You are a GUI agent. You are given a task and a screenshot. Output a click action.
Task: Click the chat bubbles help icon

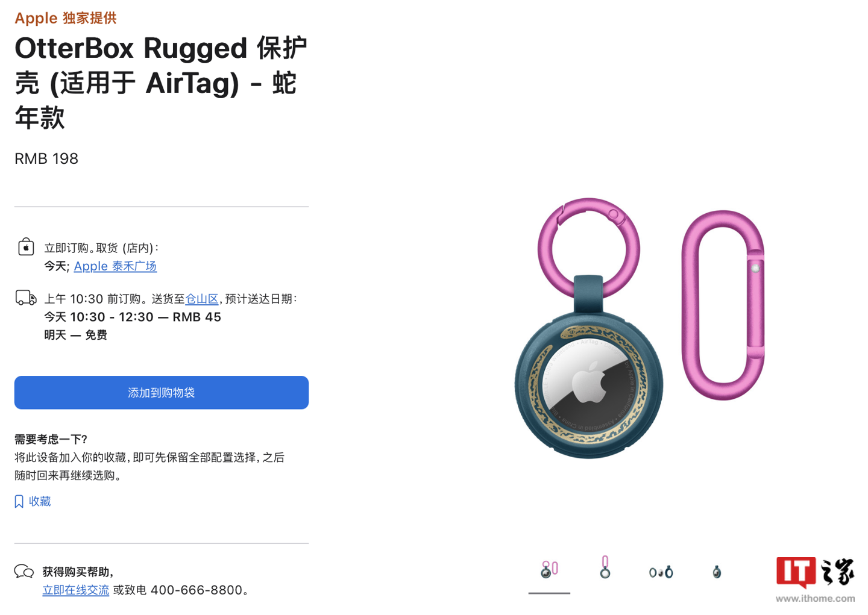click(24, 571)
